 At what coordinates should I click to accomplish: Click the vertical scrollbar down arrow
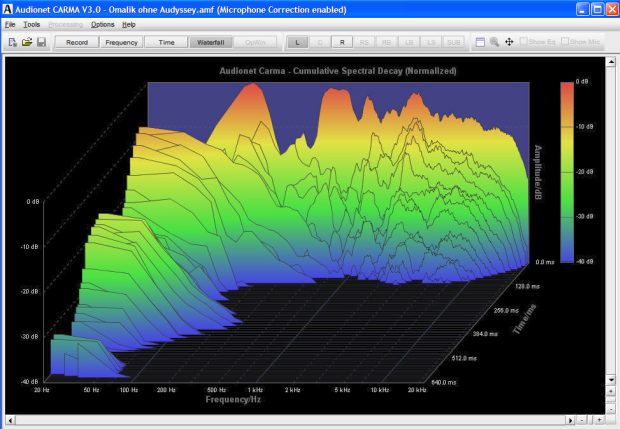tap(611, 380)
